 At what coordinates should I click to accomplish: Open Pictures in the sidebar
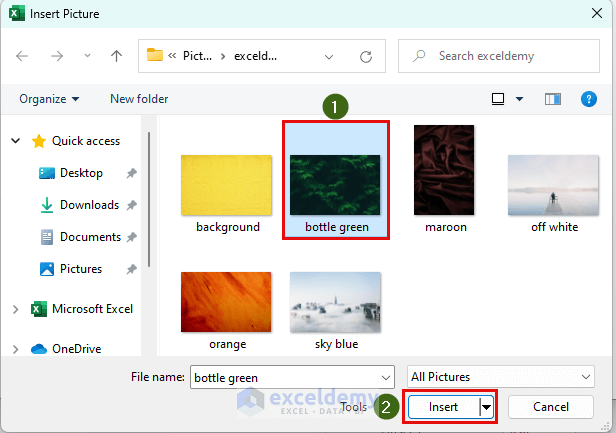[x=81, y=269]
